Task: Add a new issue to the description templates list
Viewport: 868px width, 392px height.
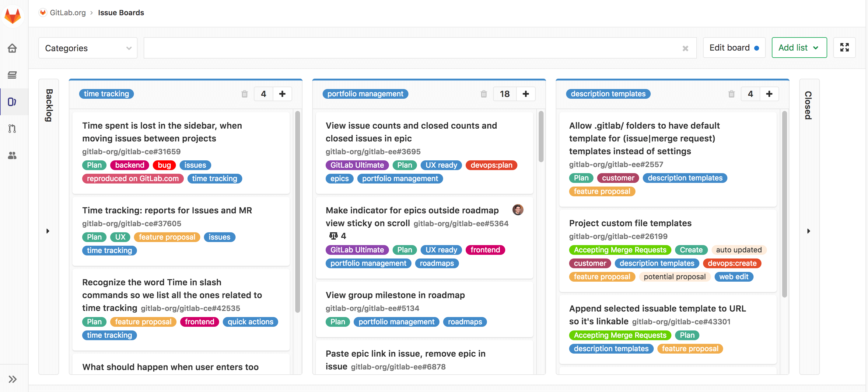Action: pos(770,94)
